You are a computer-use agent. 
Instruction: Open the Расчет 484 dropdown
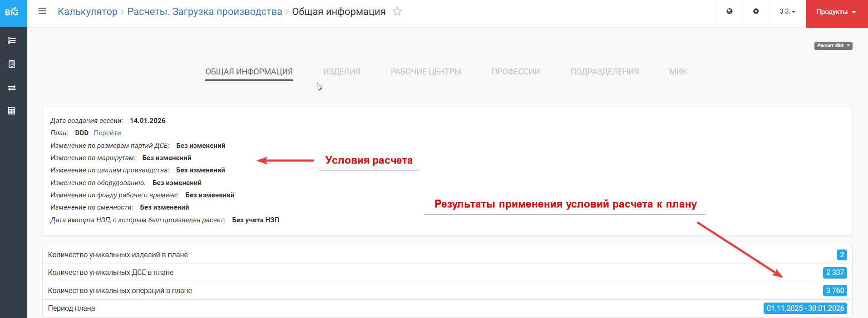(833, 46)
